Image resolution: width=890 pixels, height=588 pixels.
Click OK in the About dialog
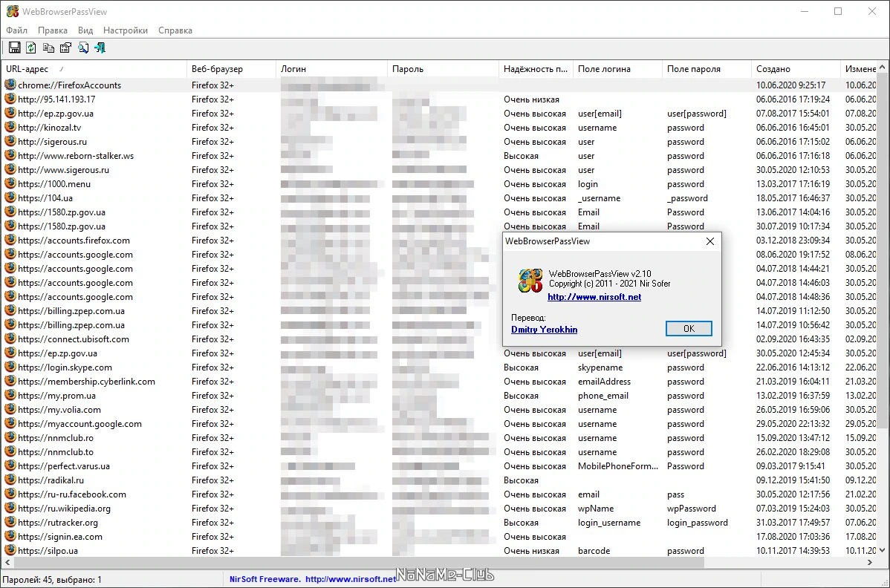click(689, 328)
